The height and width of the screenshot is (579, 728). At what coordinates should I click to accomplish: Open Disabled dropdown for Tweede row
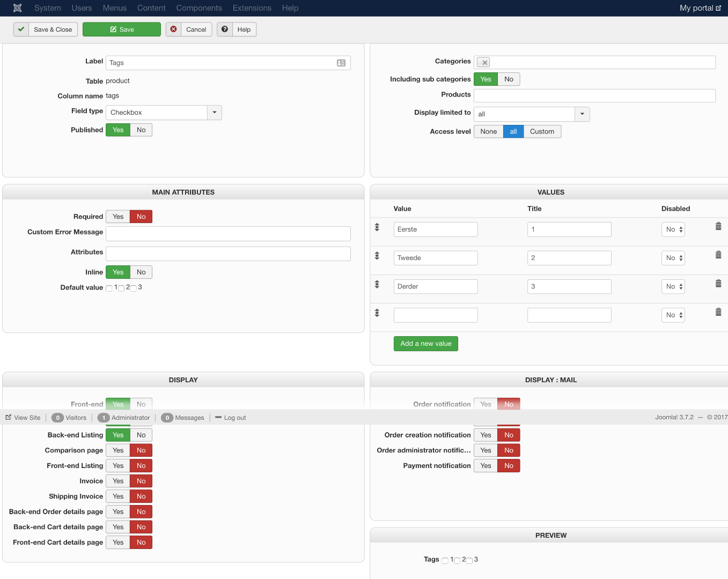click(x=673, y=258)
